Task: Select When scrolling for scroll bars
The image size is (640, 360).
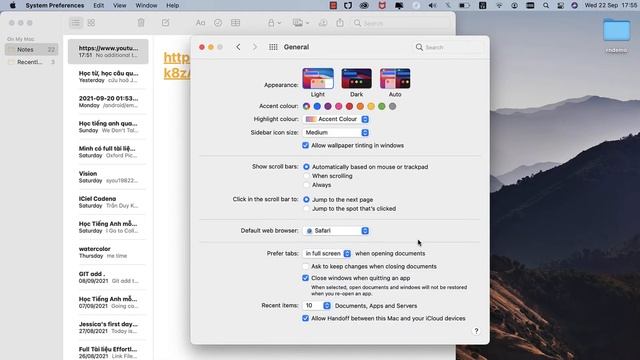Action: [306, 176]
